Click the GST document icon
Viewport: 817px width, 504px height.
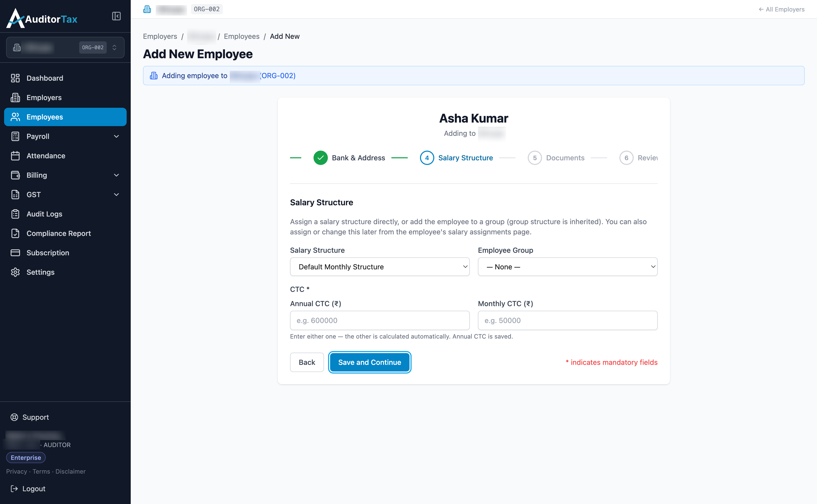tap(15, 194)
